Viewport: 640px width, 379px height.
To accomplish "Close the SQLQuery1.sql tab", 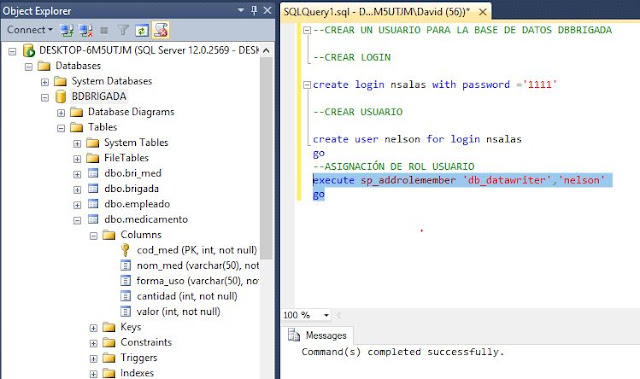I will (x=482, y=12).
